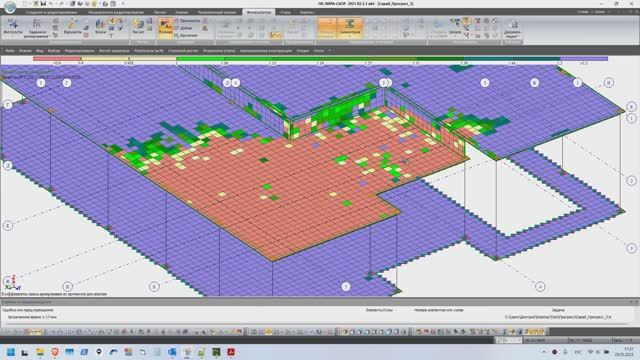Open File Explorer from the taskbar

click(40, 352)
